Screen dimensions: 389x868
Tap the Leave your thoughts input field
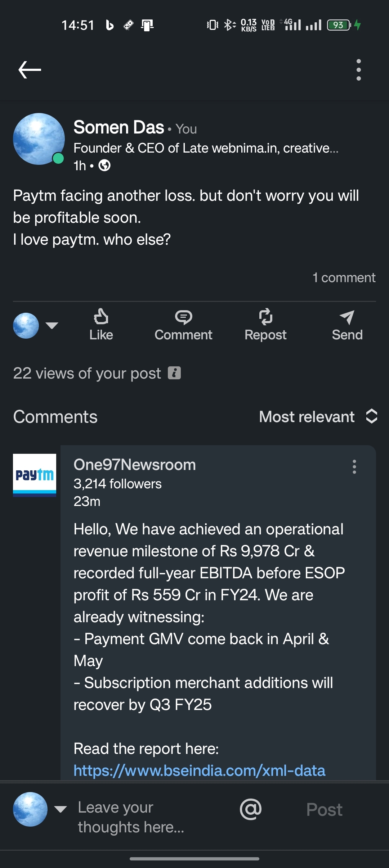pyautogui.click(x=144, y=817)
